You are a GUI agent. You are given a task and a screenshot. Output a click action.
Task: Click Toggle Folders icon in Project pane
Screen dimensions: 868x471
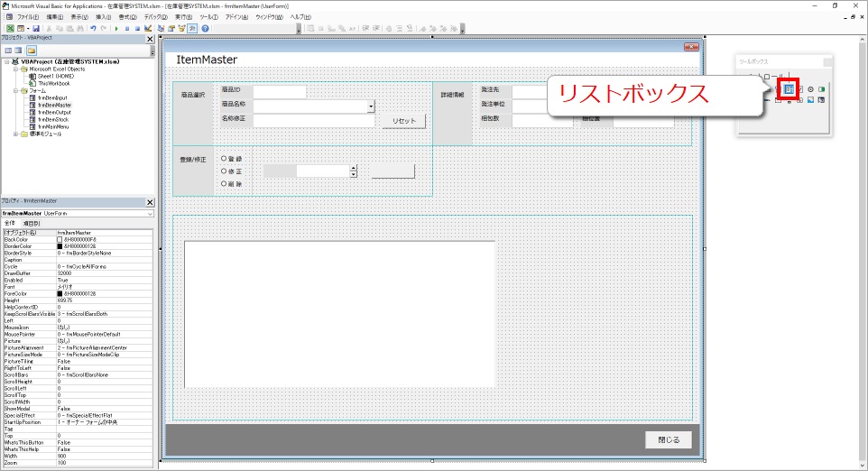click(x=32, y=51)
